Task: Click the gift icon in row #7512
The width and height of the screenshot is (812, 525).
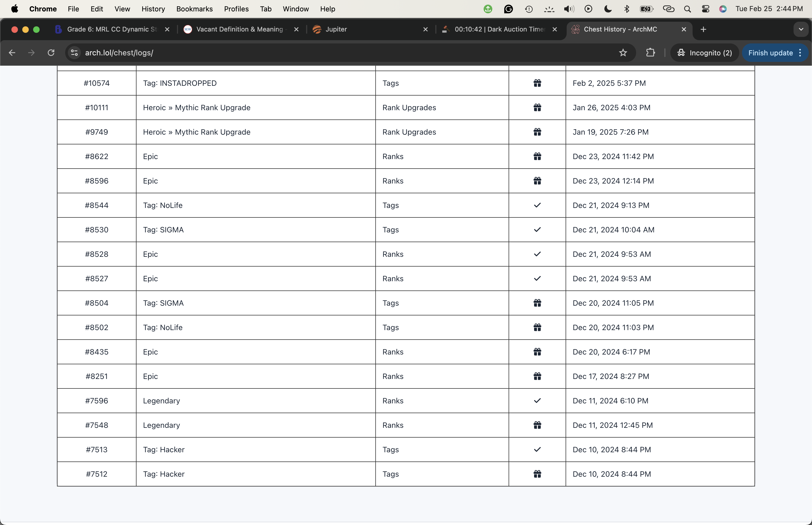Action: click(x=537, y=474)
